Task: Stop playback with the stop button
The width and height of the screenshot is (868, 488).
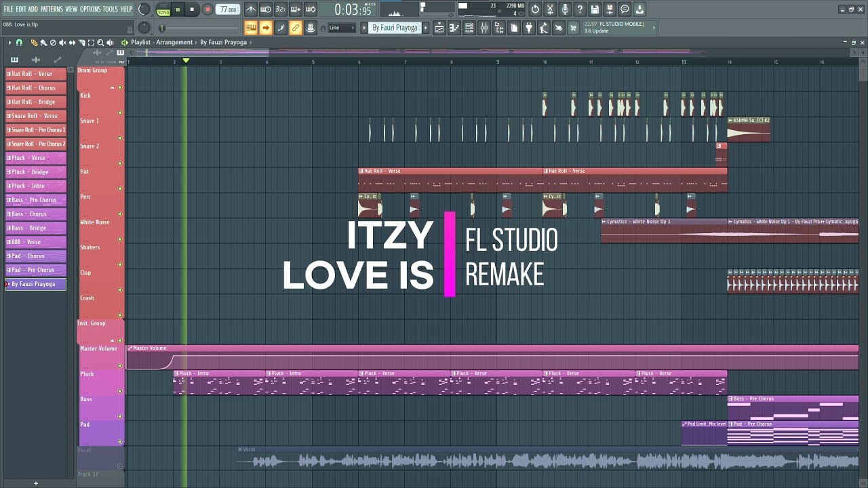Action: pos(192,9)
